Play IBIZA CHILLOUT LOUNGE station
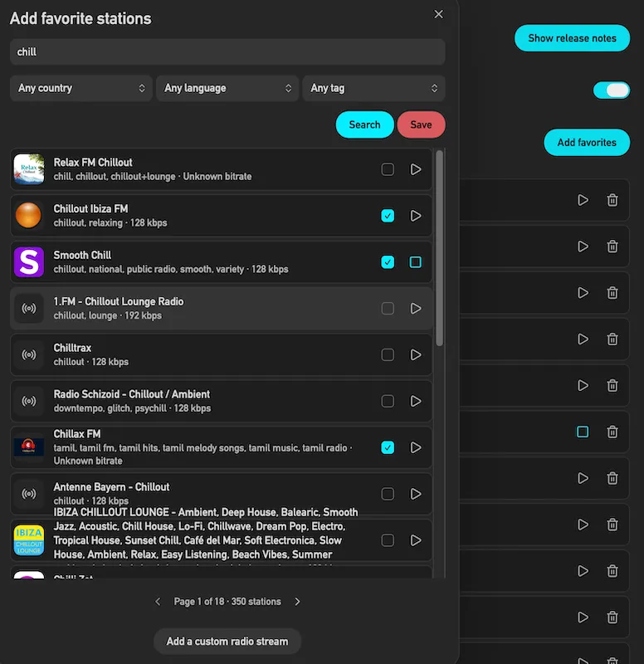Image resolution: width=644 pixels, height=664 pixels. click(x=416, y=540)
